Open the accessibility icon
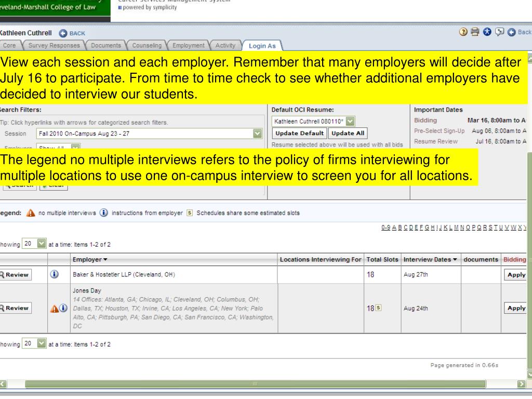This screenshot has width=532, height=399. tap(487, 32)
